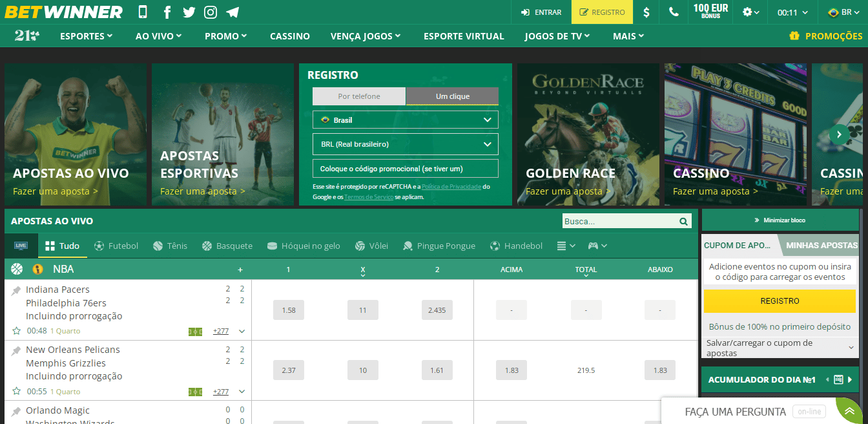Expand the chat widget arrow icon
This screenshot has height=424, width=868.
point(850,411)
